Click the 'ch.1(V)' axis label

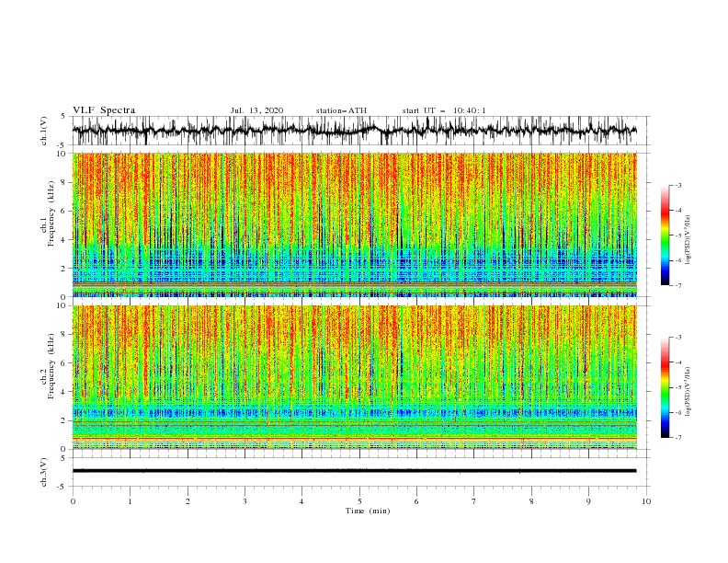44,131
